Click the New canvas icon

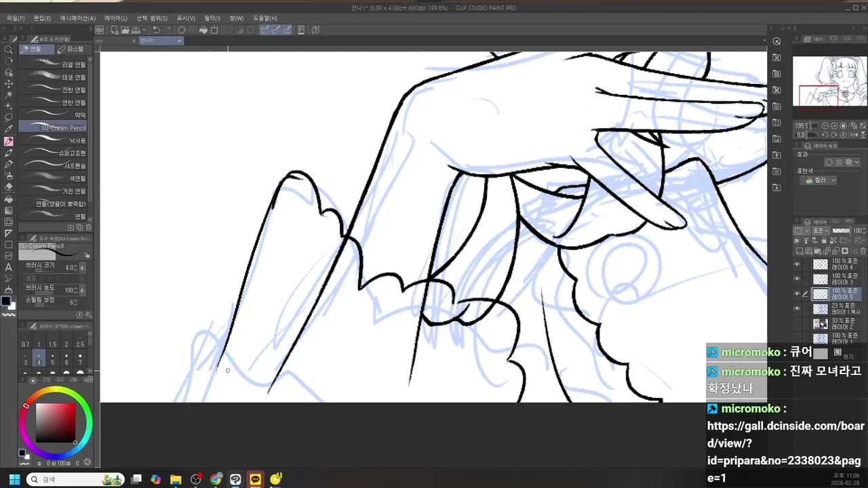pyautogui.click(x=115, y=30)
